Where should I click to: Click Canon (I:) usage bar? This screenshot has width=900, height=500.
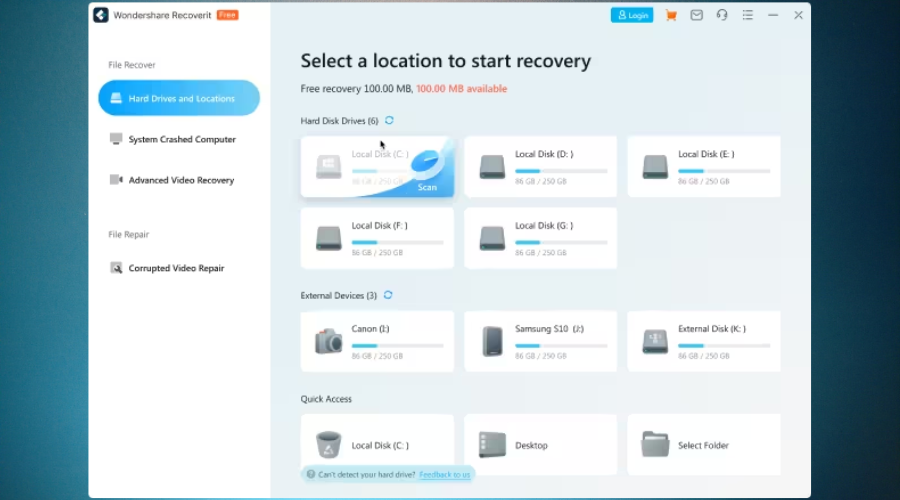pyautogui.click(x=397, y=346)
